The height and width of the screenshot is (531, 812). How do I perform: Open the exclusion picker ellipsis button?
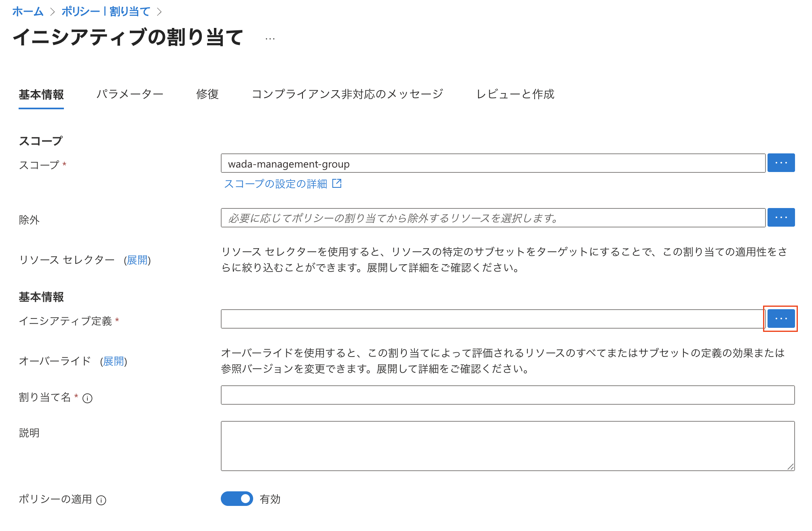pyautogui.click(x=781, y=217)
